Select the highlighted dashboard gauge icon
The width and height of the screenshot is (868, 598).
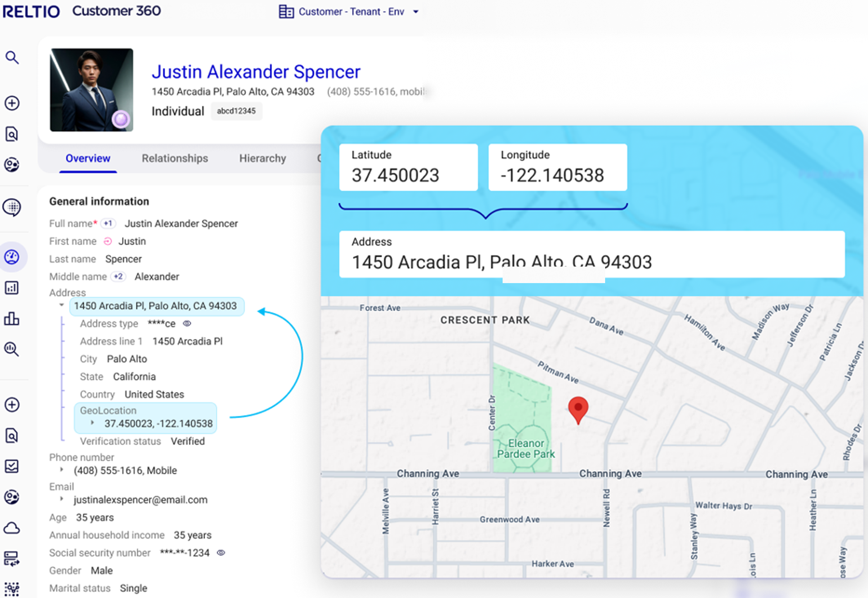(x=12, y=257)
